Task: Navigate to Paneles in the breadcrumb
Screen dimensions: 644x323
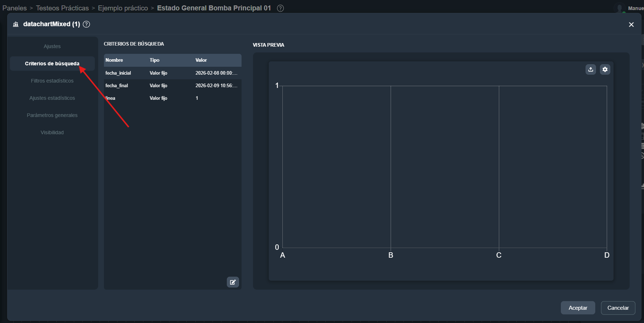Action: tap(14, 8)
